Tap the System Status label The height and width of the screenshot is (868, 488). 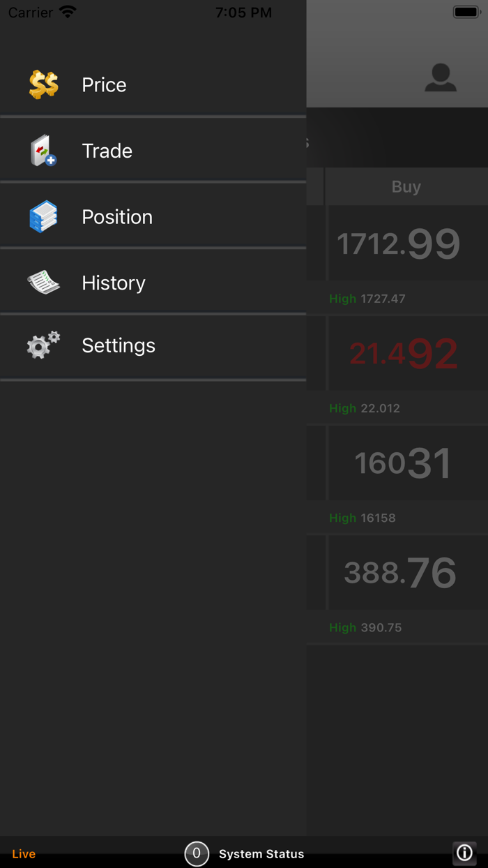261,854
